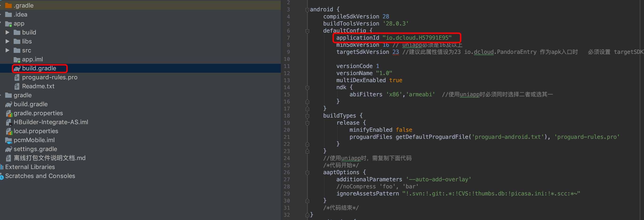
Task: Select the gradle folder row
Action: click(140, 95)
